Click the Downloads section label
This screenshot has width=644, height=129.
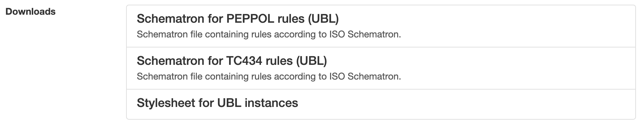31,12
